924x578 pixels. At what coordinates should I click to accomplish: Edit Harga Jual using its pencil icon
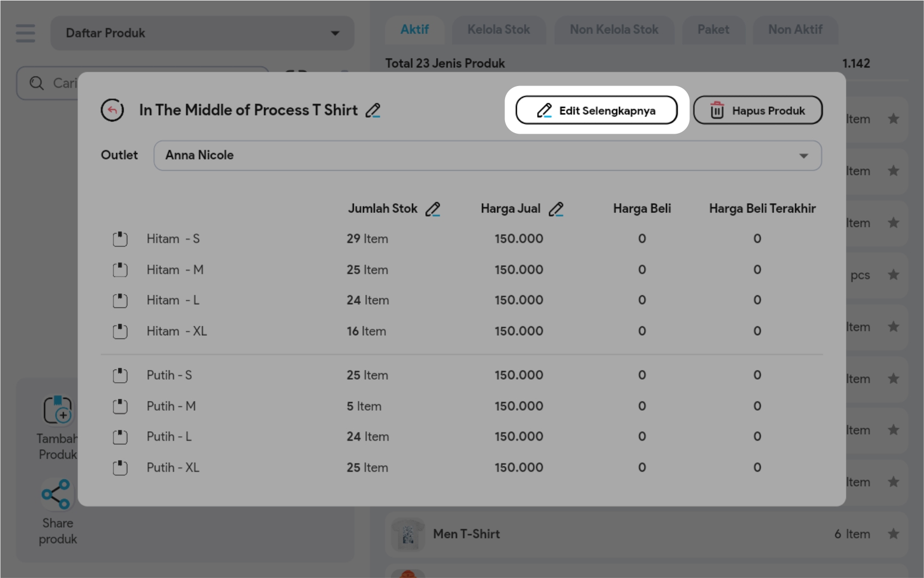pyautogui.click(x=556, y=209)
